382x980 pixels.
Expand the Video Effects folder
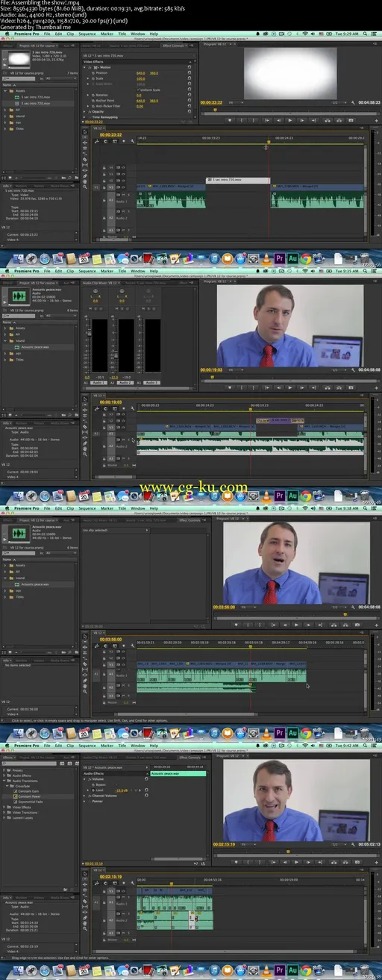coord(4,807)
